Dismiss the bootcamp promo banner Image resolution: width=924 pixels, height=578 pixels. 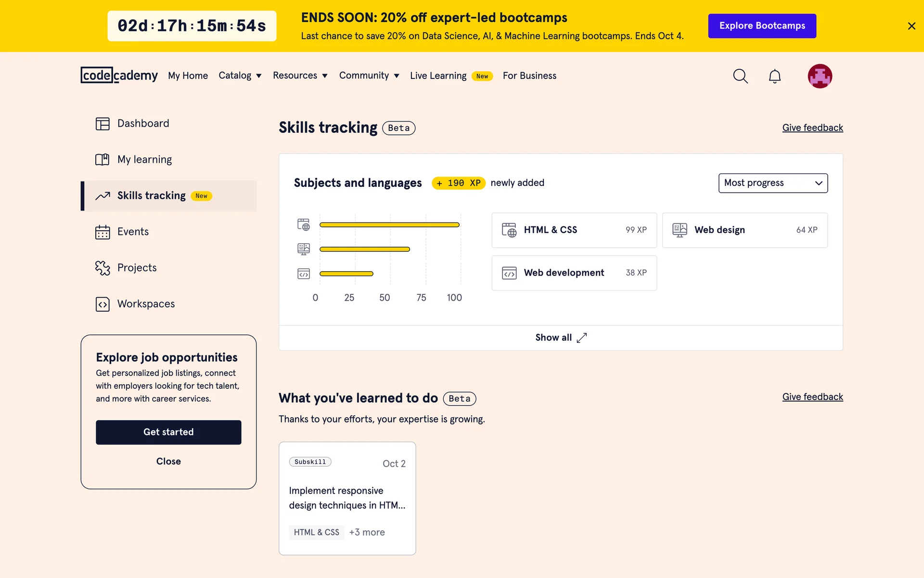click(911, 26)
